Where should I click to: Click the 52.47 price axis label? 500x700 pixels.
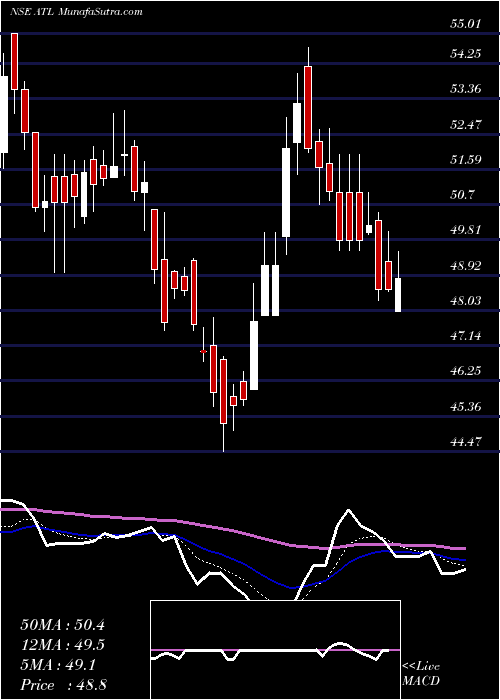point(466,124)
